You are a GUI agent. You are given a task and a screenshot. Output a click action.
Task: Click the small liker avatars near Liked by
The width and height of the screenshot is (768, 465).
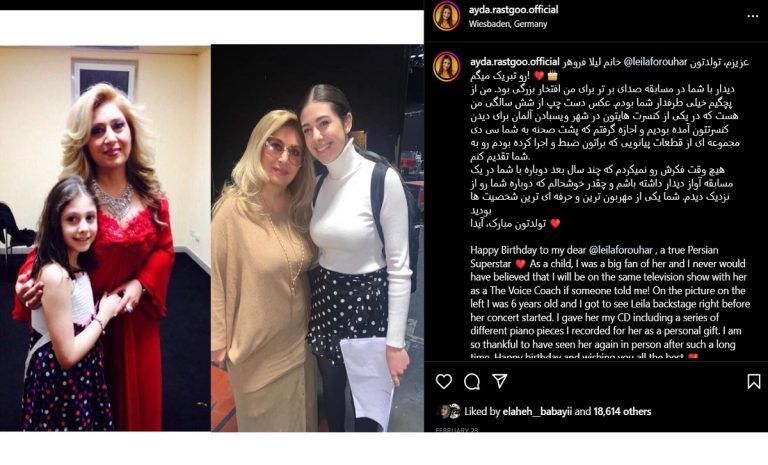coord(449,411)
